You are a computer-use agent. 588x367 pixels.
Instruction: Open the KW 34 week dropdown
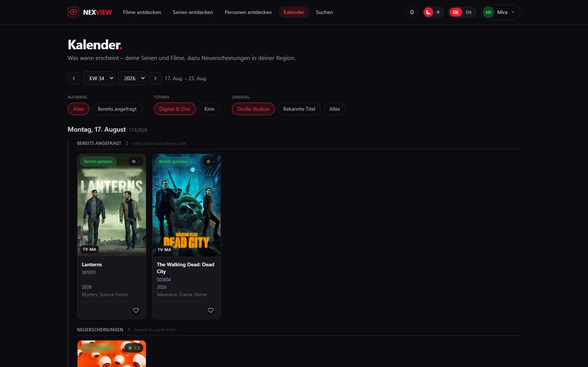(x=99, y=78)
